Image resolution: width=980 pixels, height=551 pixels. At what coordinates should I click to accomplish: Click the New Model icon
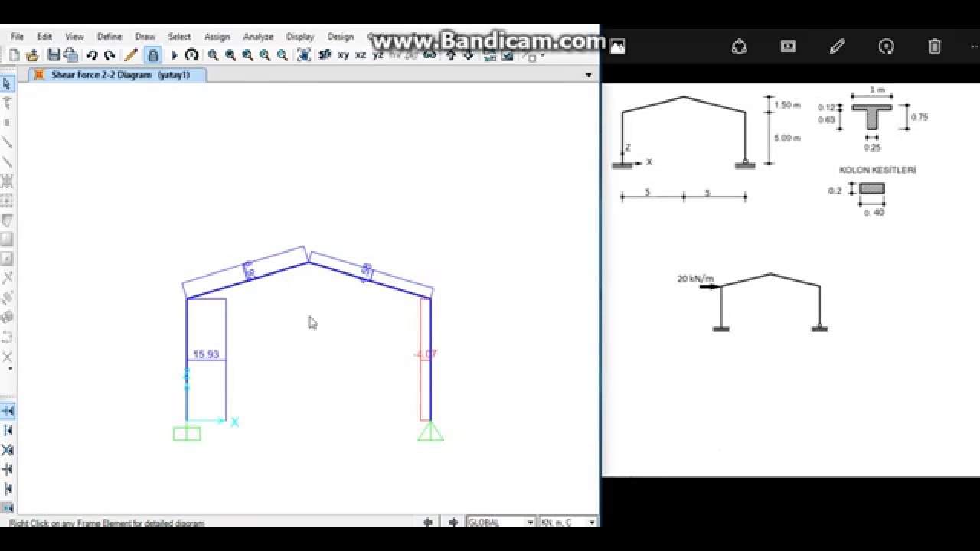click(x=15, y=55)
